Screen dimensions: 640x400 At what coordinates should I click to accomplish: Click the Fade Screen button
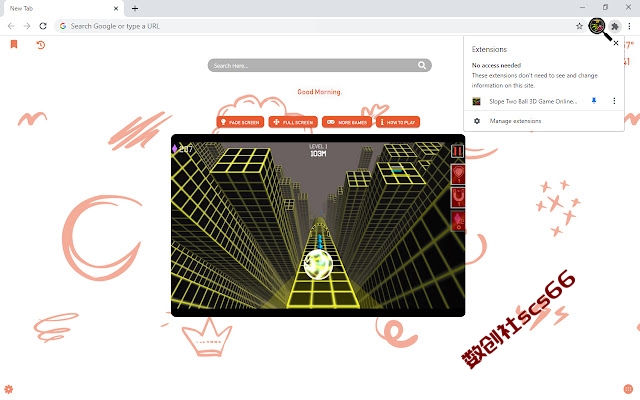coord(240,122)
